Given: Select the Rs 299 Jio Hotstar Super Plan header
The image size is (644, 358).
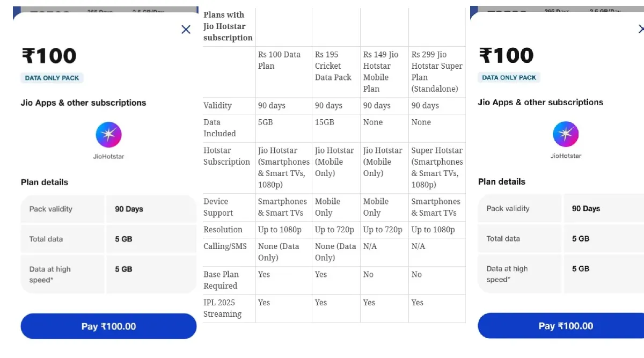Looking at the screenshot, I should point(437,71).
